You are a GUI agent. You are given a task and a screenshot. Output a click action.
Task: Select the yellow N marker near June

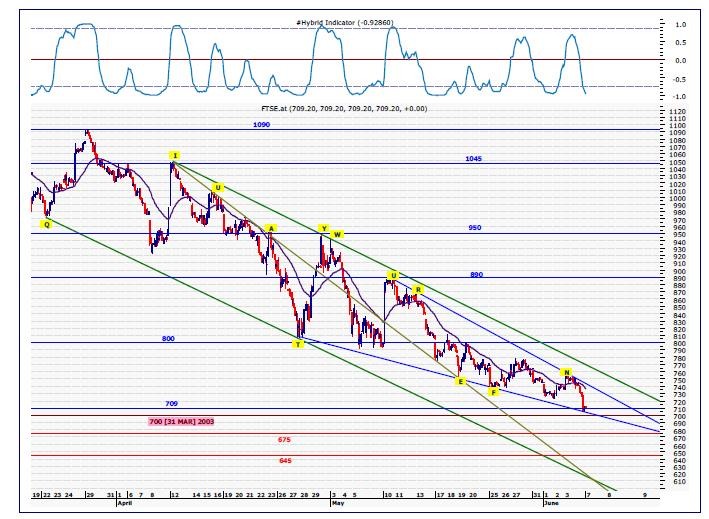point(566,373)
